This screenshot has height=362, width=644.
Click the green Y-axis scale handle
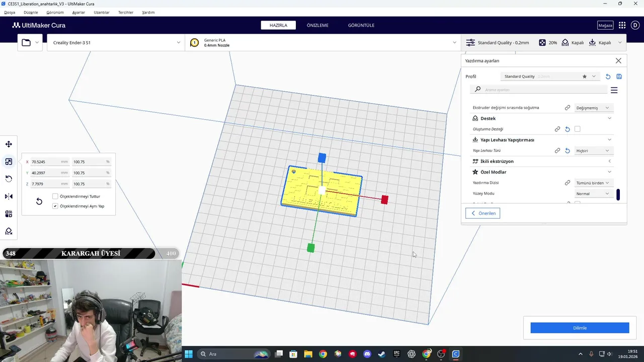(x=311, y=248)
